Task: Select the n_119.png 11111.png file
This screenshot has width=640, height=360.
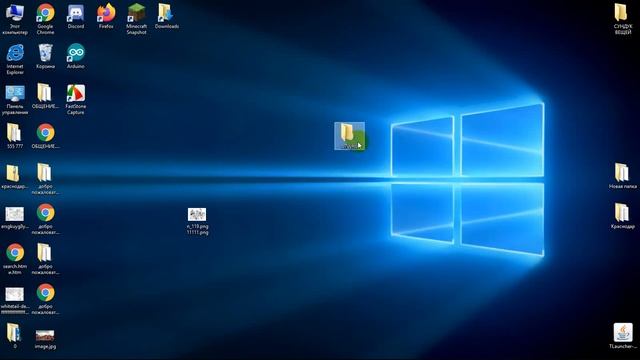Action: click(198, 221)
